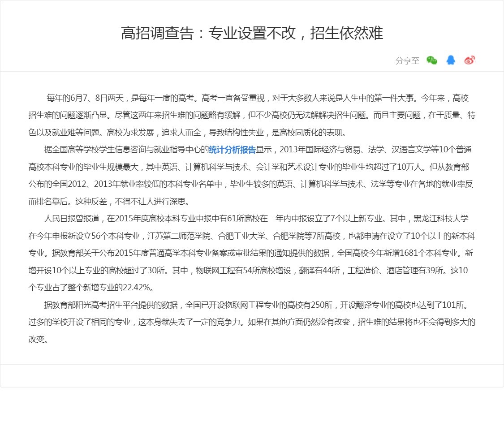Share the article to Weibo
Image resolution: width=504 pixels, height=448 pixels.
[470, 60]
